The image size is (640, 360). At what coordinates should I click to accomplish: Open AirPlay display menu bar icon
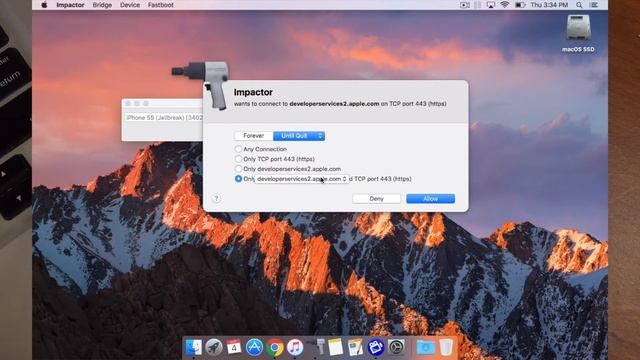click(x=491, y=5)
